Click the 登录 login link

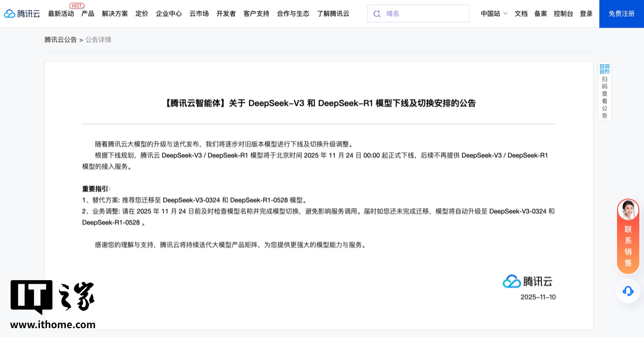point(586,13)
